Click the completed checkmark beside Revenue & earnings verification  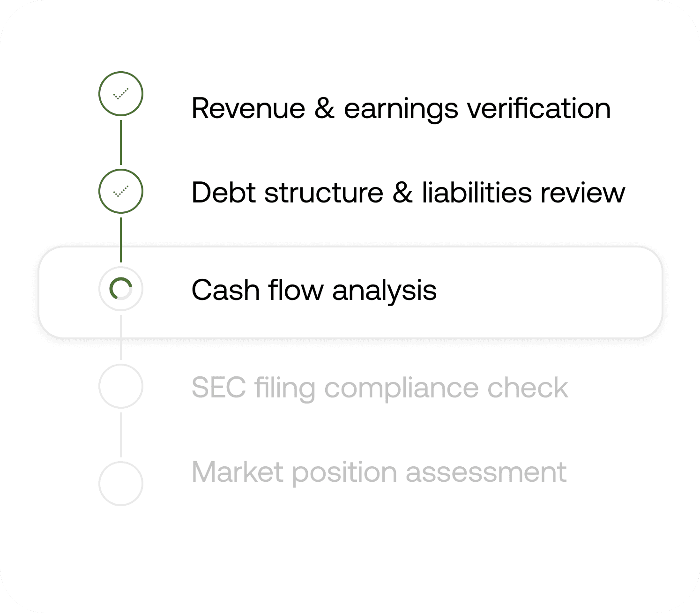(121, 94)
